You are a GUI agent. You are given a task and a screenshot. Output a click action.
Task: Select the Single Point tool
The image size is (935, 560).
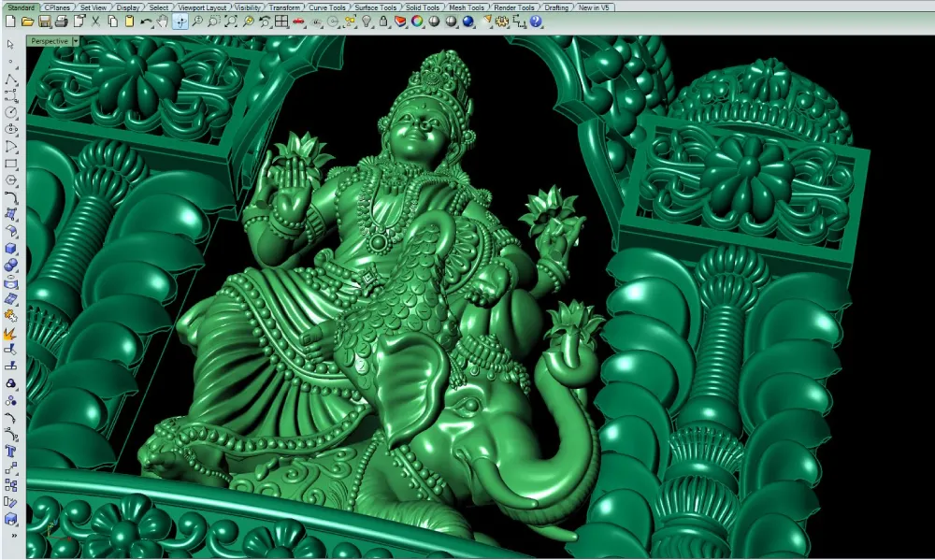click(10, 62)
